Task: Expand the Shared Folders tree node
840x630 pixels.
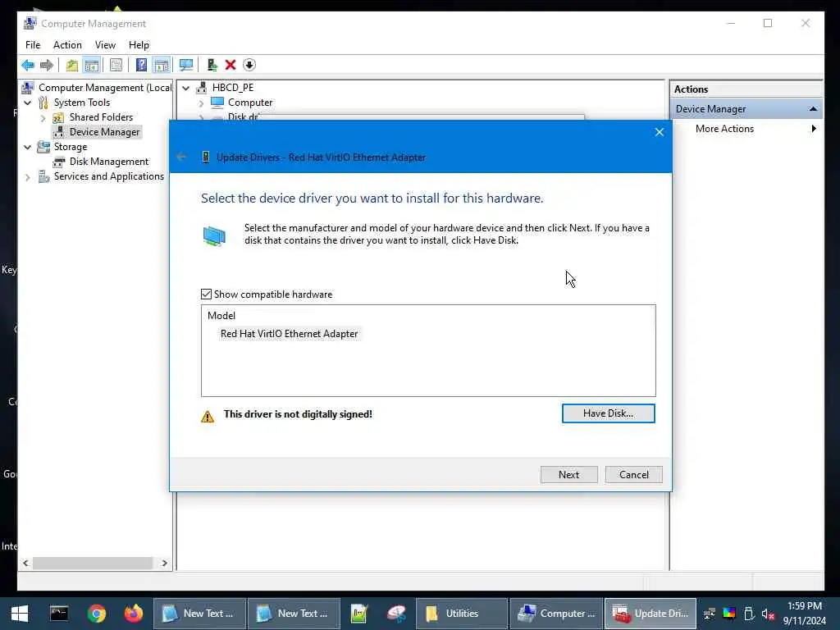Action: click(43, 118)
